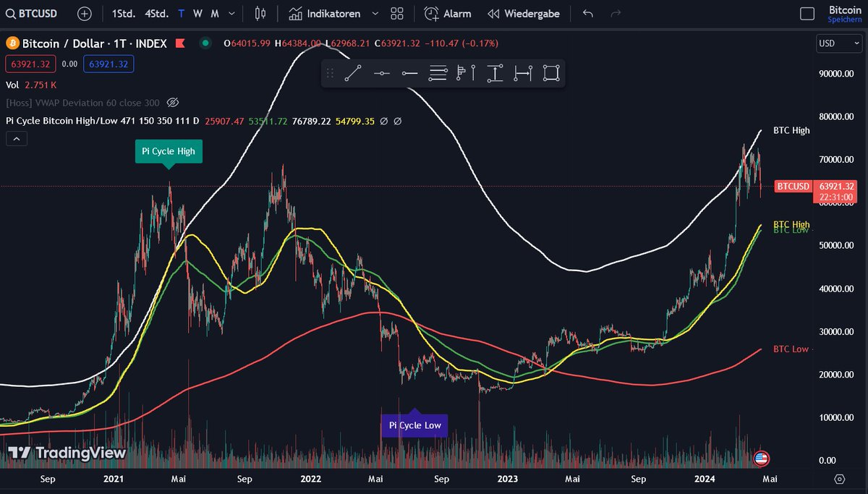868x494 pixels.
Task: Open symbol search for BTCUSD
Action: click(33, 13)
